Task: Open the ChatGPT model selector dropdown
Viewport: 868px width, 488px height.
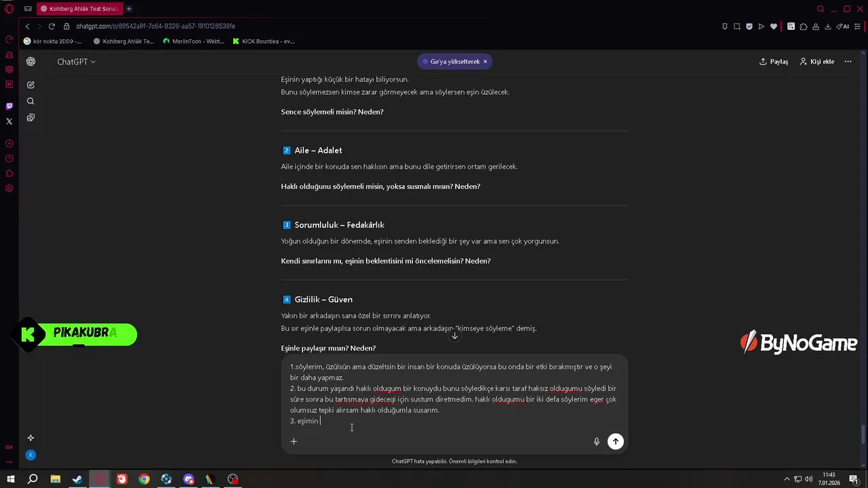Action: [x=76, y=62]
